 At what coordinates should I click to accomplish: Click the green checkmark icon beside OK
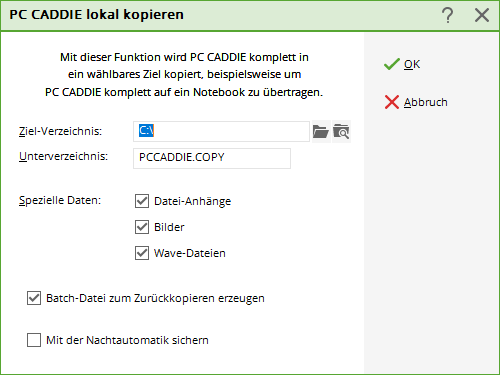392,64
